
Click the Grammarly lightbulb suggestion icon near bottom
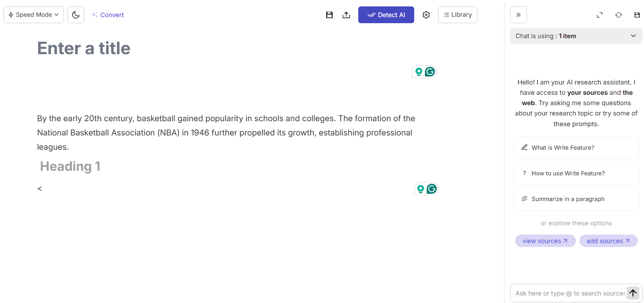(x=421, y=189)
